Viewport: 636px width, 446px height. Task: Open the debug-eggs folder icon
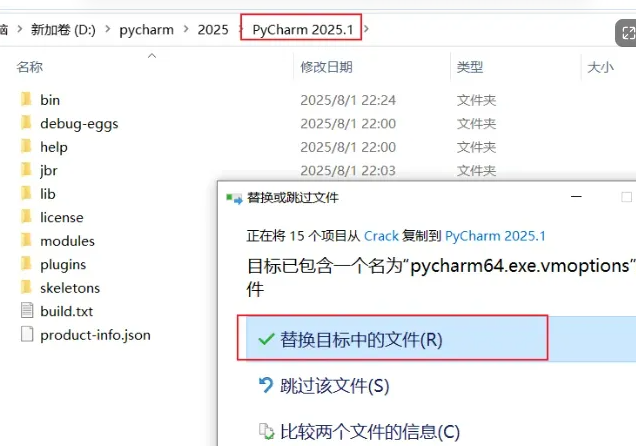(x=26, y=123)
